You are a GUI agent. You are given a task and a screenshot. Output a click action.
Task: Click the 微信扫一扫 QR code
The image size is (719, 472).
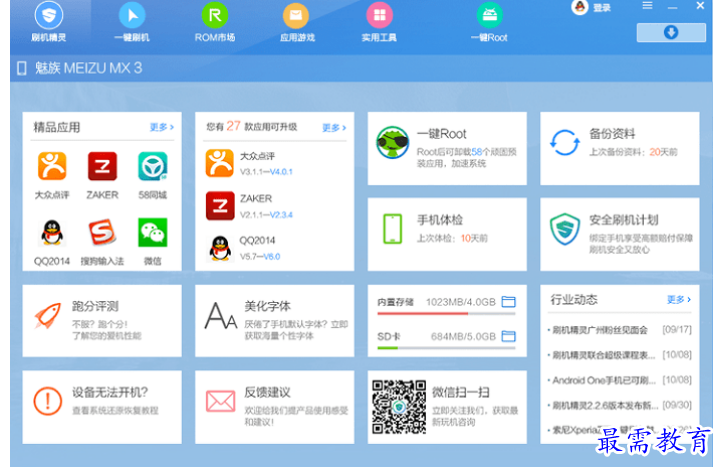pos(399,407)
